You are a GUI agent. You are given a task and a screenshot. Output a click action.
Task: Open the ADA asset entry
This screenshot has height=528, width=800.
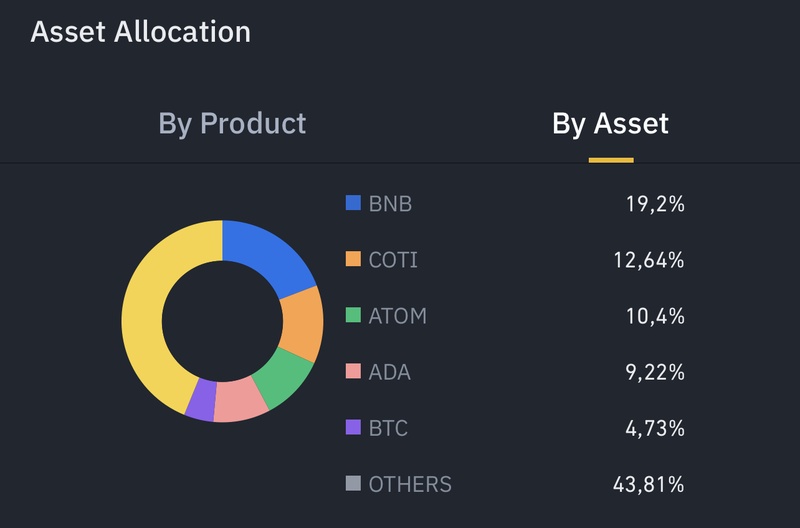tap(389, 372)
